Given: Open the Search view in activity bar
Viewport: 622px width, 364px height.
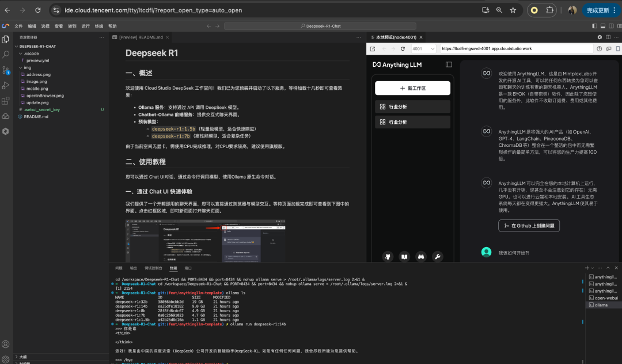Looking at the screenshot, I should coord(6,55).
